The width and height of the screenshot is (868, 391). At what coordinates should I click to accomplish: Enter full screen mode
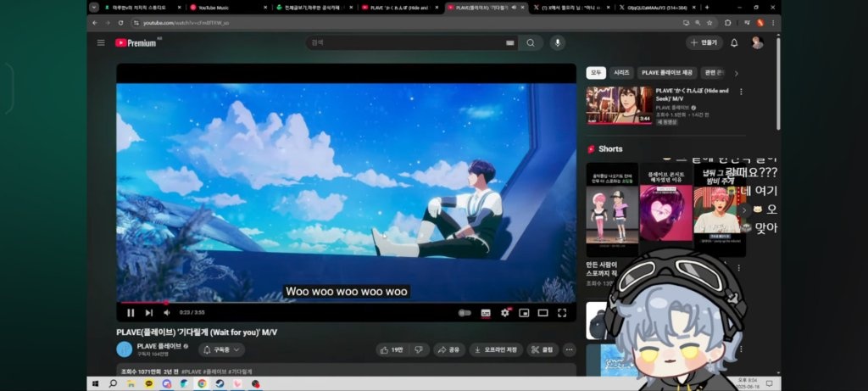coord(562,313)
